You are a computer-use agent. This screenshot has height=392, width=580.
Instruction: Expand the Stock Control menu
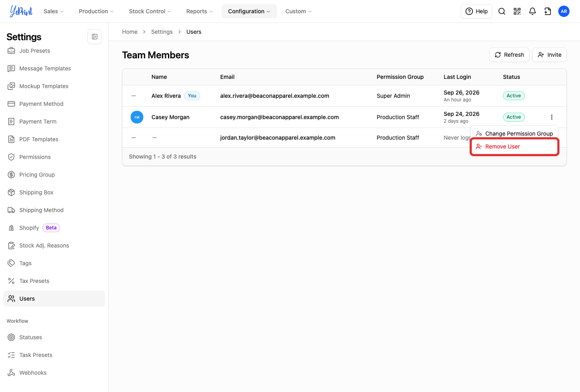(x=150, y=11)
